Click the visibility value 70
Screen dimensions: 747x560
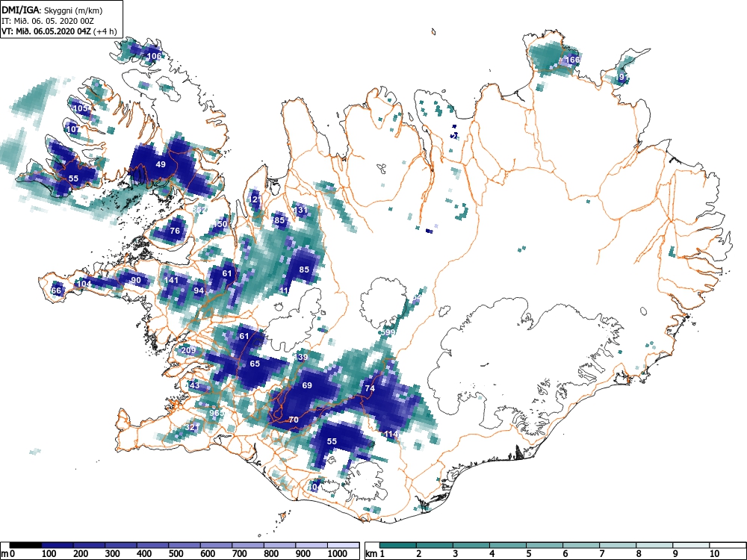click(x=294, y=420)
